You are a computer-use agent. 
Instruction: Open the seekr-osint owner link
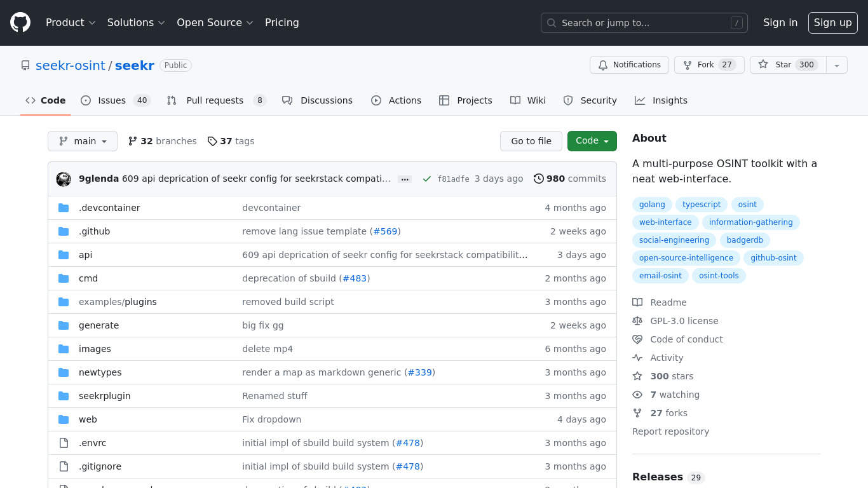tap(71, 65)
